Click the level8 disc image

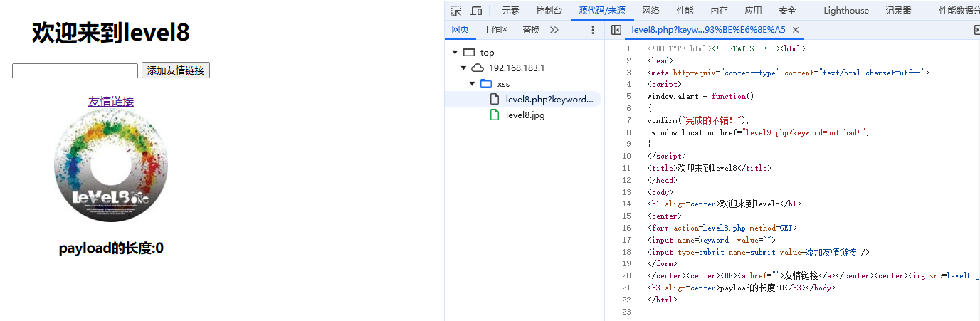tap(111, 165)
